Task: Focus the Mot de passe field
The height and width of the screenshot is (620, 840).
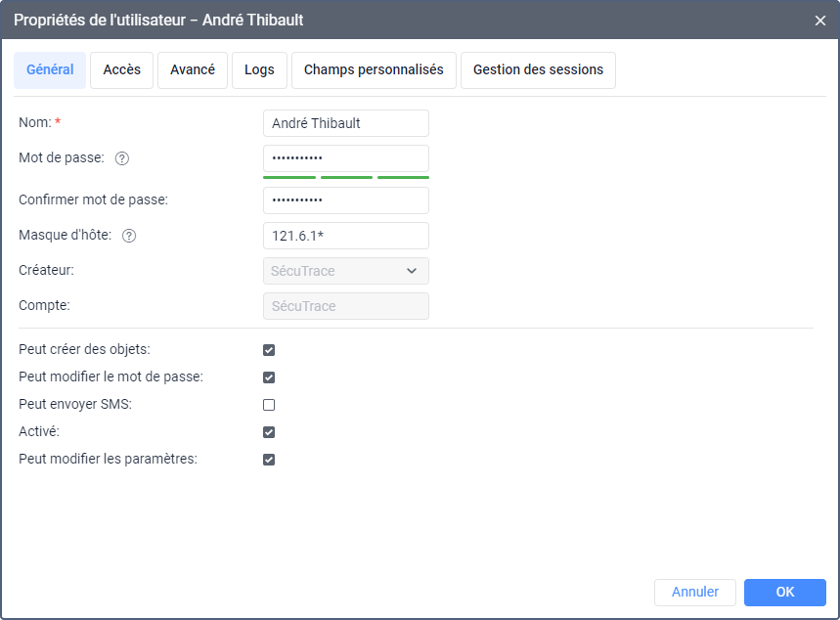Action: pyautogui.click(x=346, y=158)
